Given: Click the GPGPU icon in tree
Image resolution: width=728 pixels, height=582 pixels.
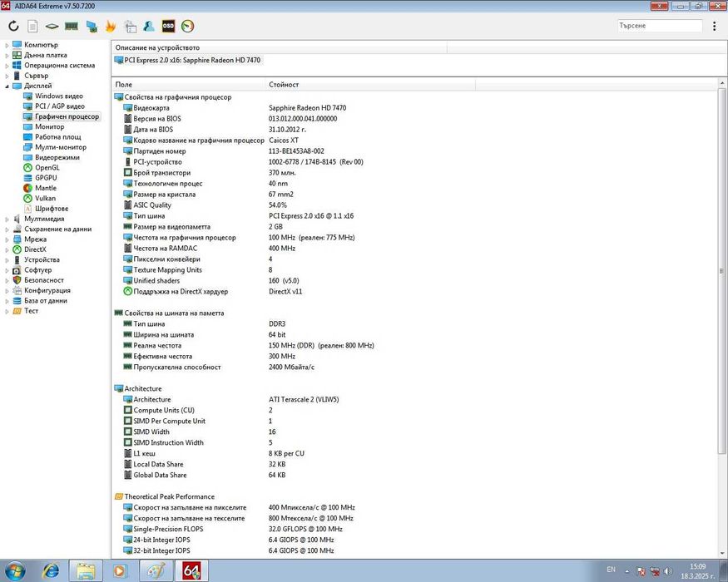Looking at the screenshot, I should [27, 178].
